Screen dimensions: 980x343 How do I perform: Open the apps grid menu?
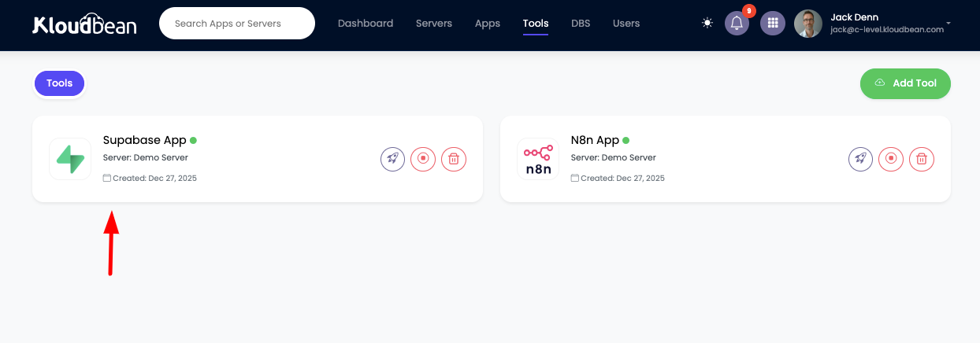[772, 24]
